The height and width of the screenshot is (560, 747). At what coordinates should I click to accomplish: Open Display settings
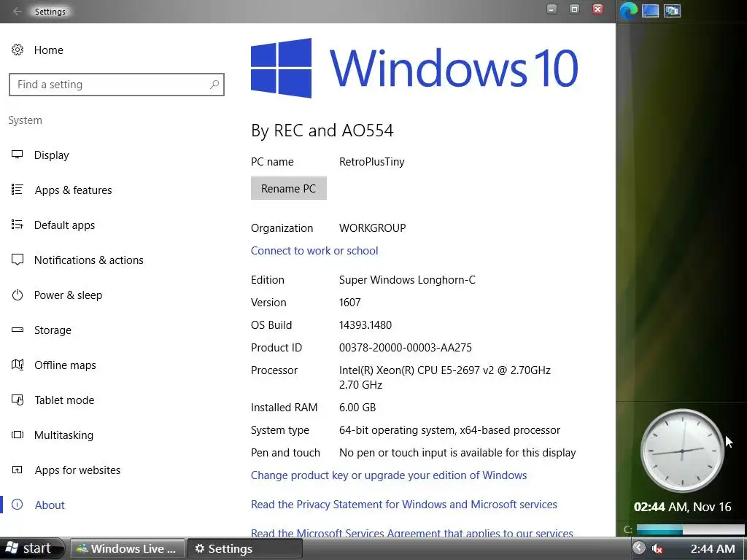[52, 155]
